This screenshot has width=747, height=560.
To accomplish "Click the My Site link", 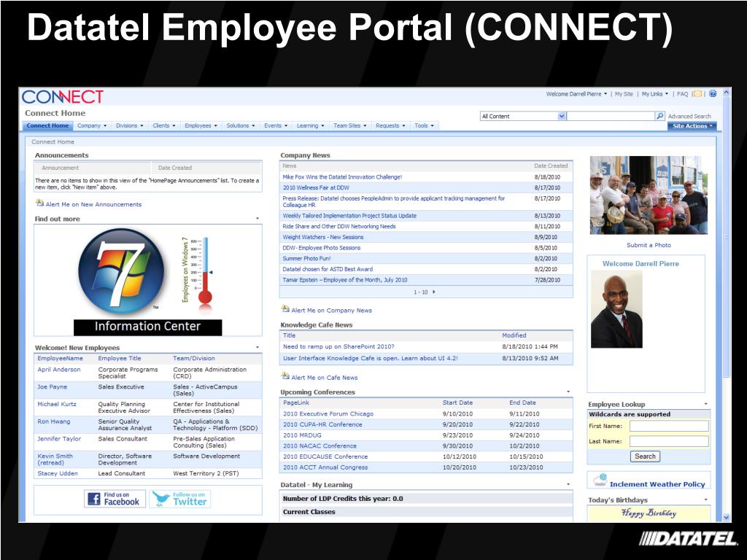I will 624,94.
